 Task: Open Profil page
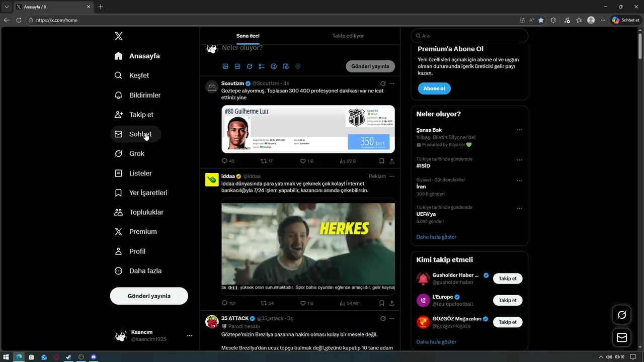(x=130, y=251)
